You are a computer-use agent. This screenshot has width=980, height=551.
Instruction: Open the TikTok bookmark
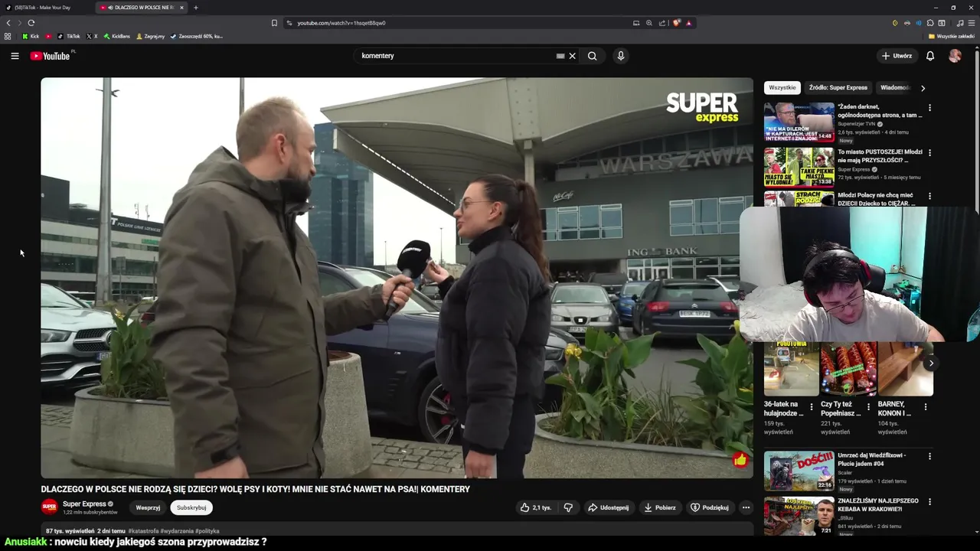point(69,36)
